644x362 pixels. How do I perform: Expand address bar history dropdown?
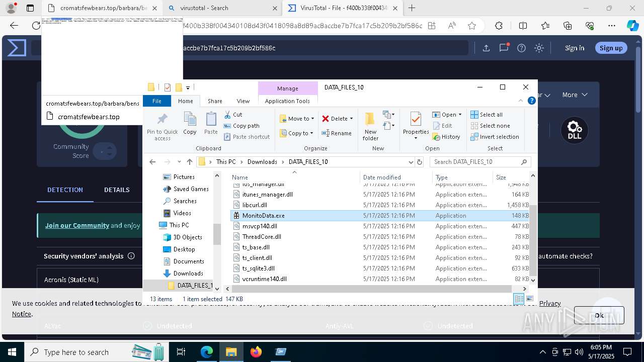coord(411,162)
